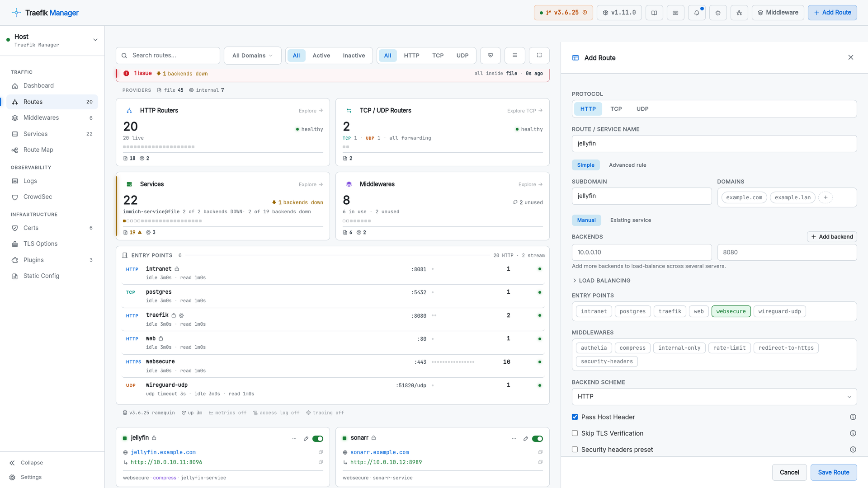
Task: Filter routes list by HTTP protocol
Action: 412,56
